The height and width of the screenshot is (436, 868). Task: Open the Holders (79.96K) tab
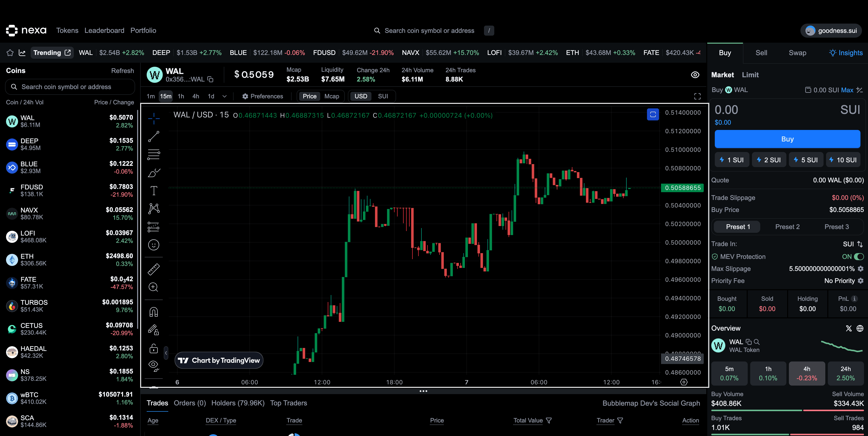tap(238, 403)
